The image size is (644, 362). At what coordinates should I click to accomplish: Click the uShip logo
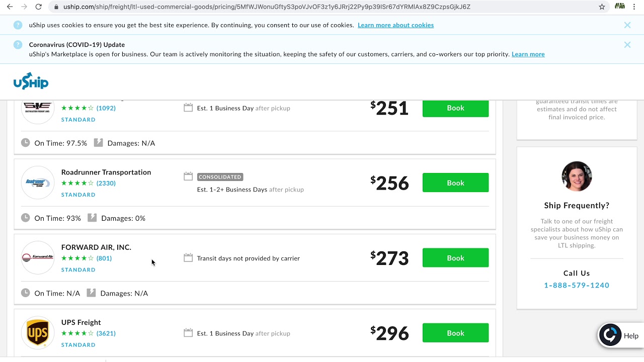coord(31,82)
